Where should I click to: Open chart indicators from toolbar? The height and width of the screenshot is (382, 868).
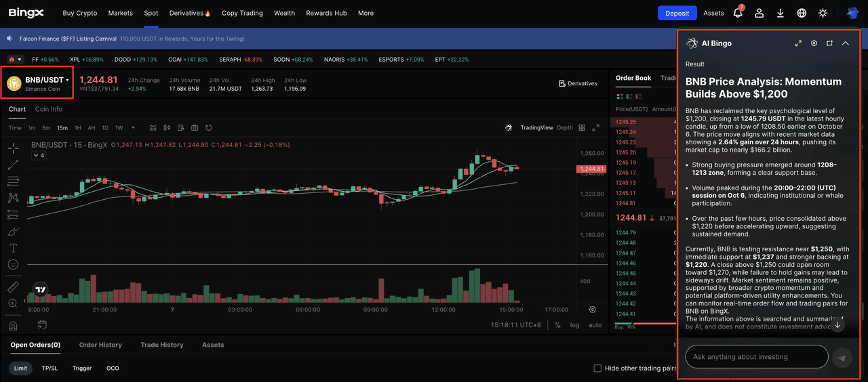point(153,128)
